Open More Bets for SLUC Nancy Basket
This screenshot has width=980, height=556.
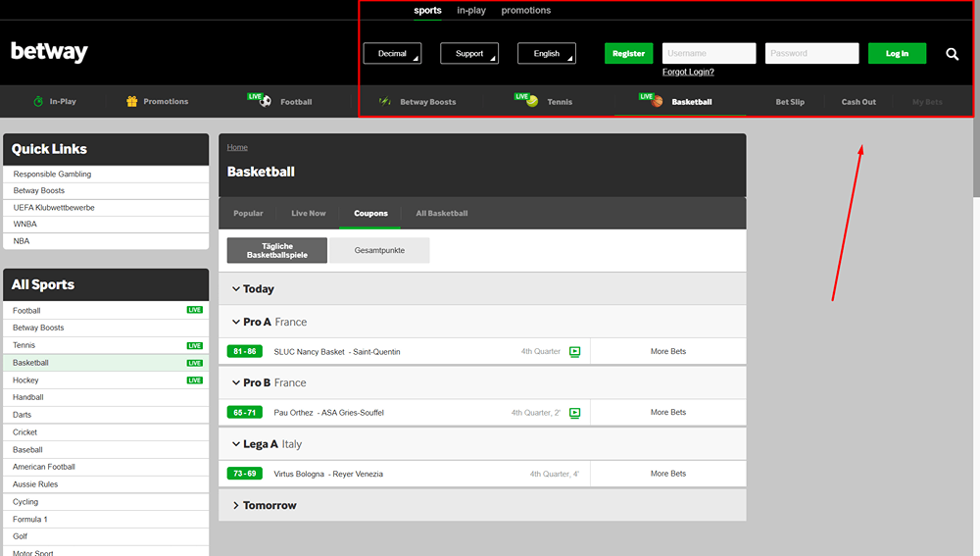[x=668, y=351]
